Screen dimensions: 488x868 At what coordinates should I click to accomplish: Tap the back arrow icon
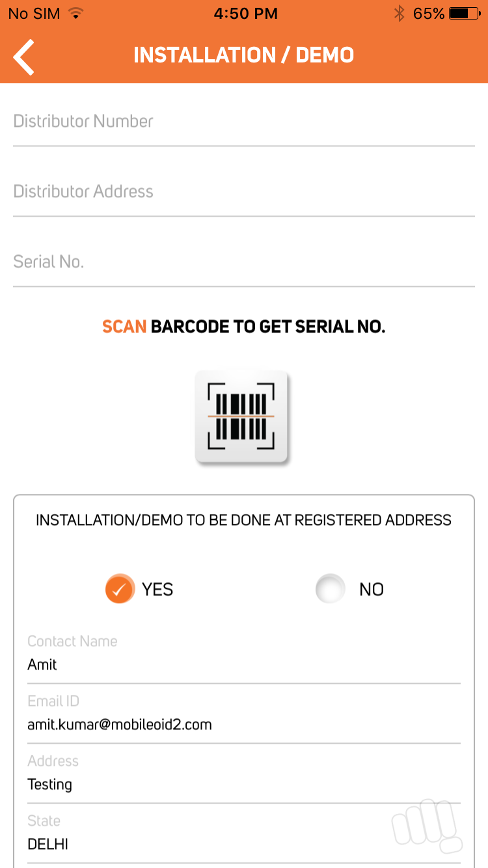[24, 56]
